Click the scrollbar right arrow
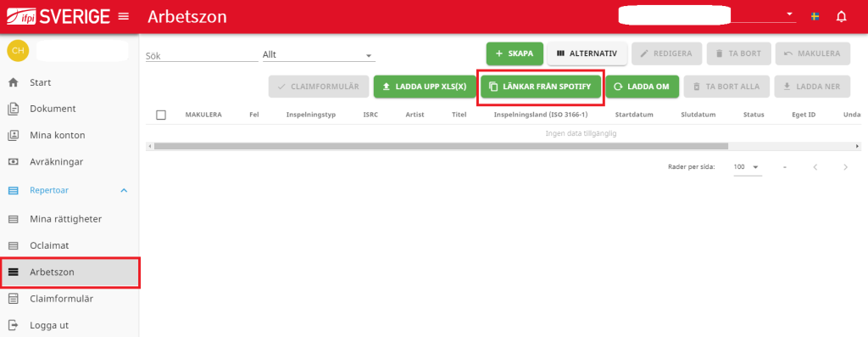This screenshot has height=337, width=868. 858,146
